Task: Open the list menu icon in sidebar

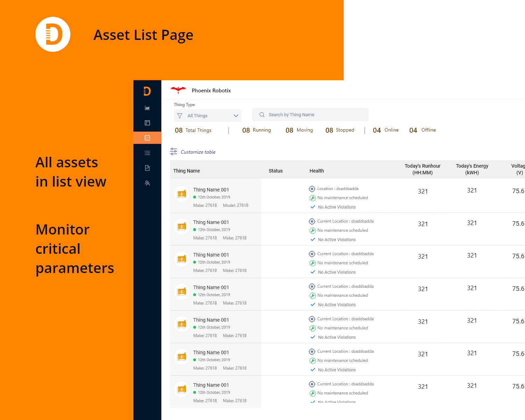Action: coord(147,153)
